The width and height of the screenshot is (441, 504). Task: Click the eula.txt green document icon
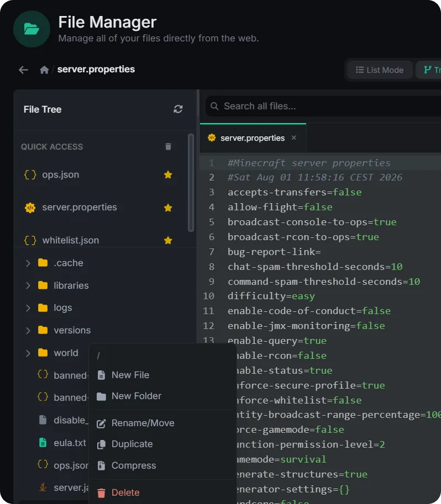point(43,443)
